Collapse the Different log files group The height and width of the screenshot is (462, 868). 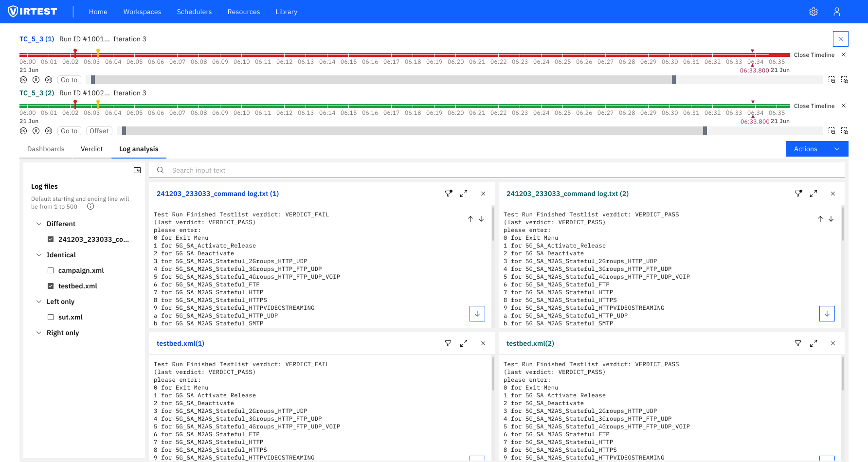click(x=39, y=223)
